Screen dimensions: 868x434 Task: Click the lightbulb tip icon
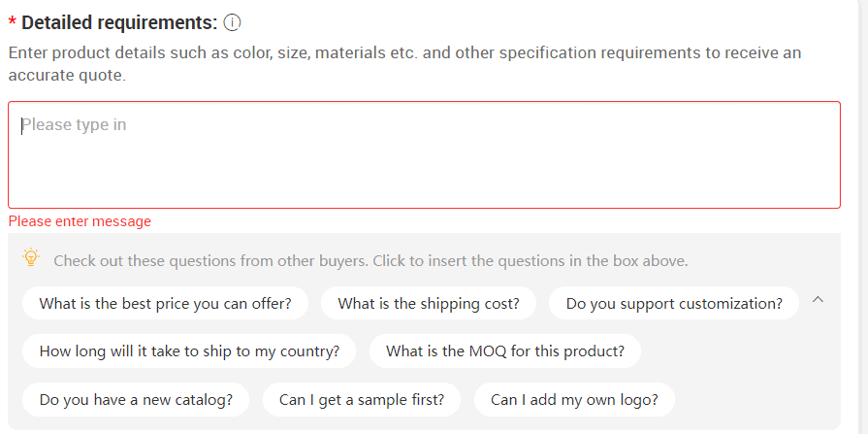pyautogui.click(x=31, y=257)
